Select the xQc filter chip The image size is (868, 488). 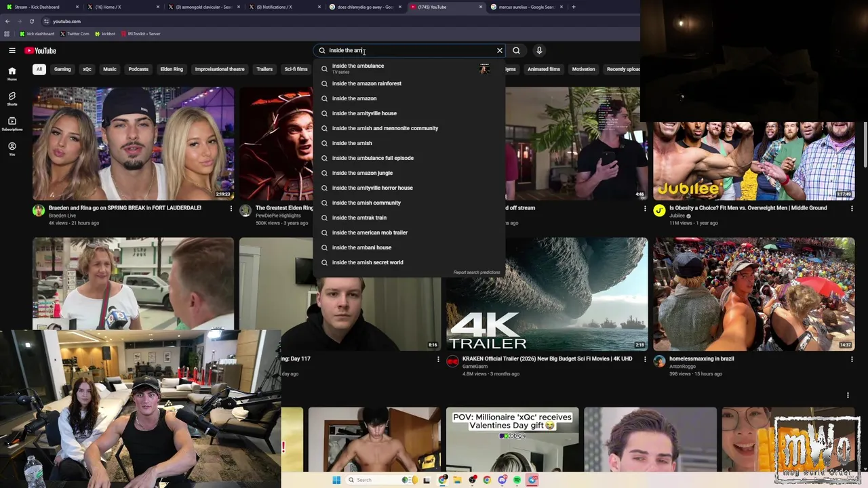87,69
